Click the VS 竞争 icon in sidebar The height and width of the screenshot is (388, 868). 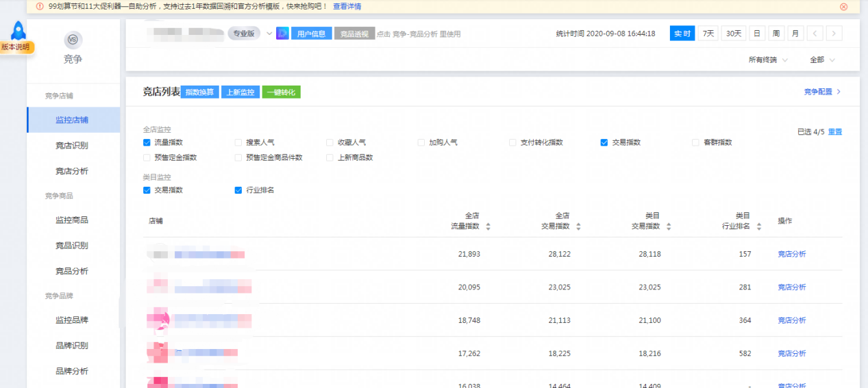(73, 40)
